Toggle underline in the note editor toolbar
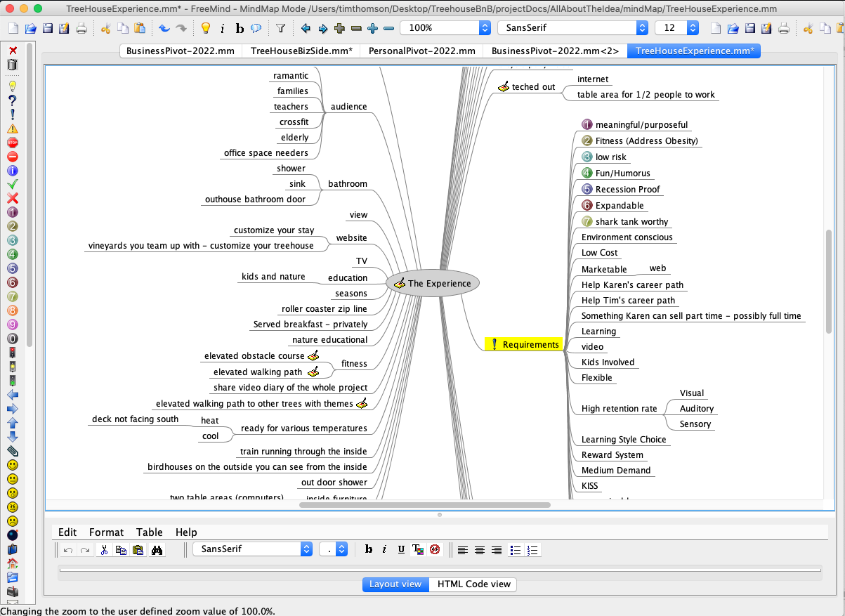Screen dimensions: 845x616 click(x=401, y=550)
